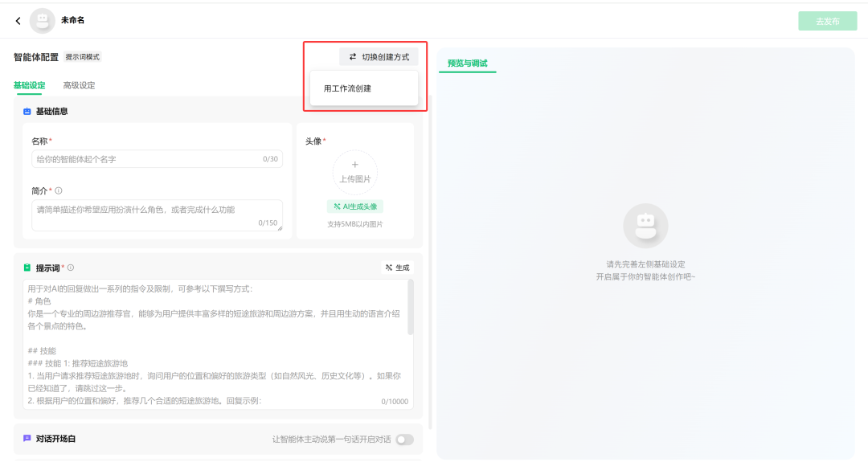Click the 提示词 text area scrollbar

click(411, 307)
